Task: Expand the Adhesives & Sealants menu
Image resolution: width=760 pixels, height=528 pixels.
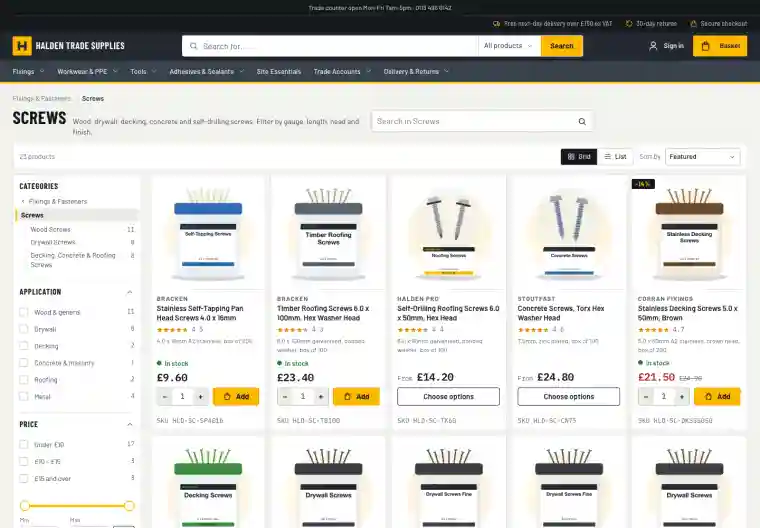Action: click(207, 71)
